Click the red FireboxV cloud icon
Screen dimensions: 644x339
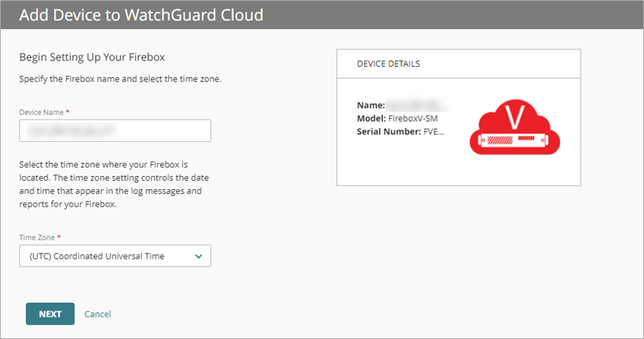coord(514,126)
